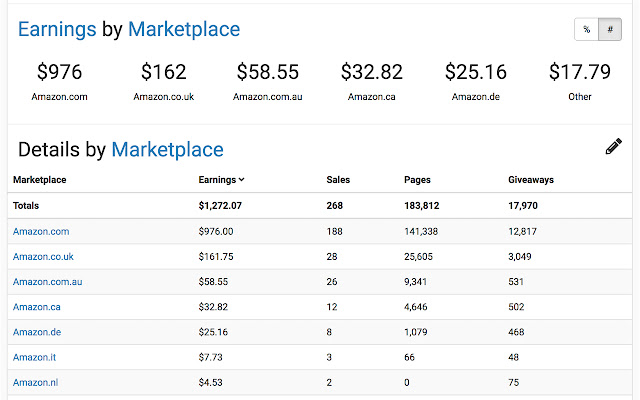Open Amazon.com marketplace link in table

pos(41,231)
